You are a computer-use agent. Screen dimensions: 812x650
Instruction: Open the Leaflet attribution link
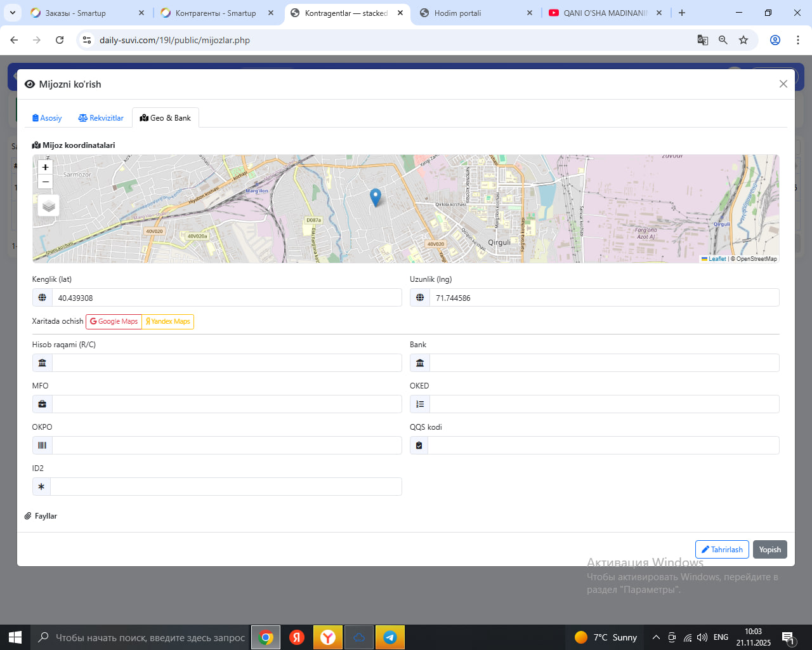(716, 259)
